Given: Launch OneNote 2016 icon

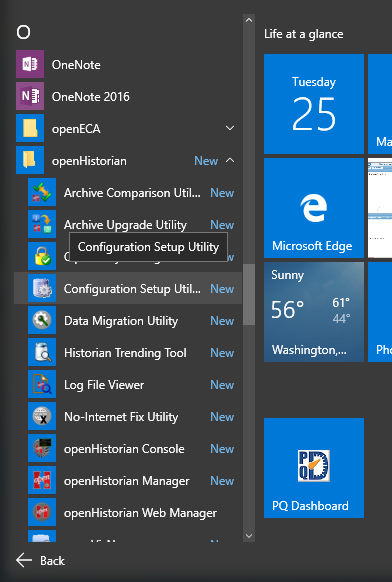Looking at the screenshot, I should [30, 96].
